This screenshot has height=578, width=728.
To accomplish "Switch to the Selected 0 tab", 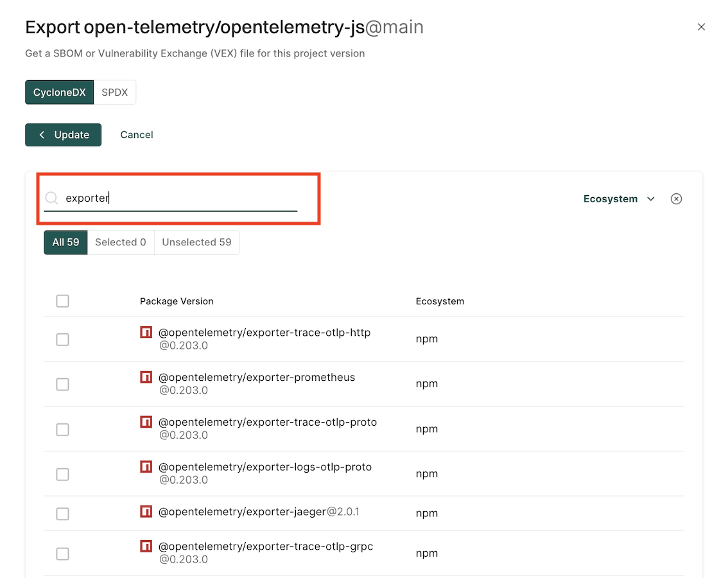I will (121, 243).
